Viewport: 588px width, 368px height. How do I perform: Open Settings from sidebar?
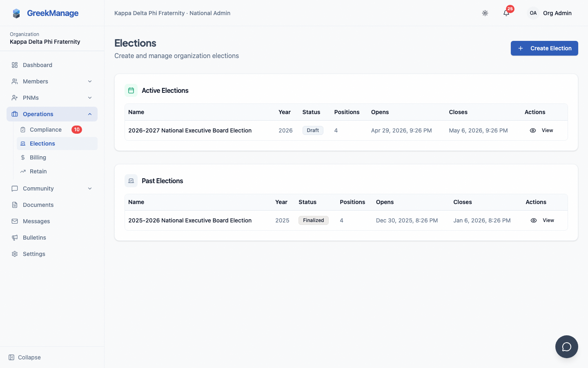(52, 254)
